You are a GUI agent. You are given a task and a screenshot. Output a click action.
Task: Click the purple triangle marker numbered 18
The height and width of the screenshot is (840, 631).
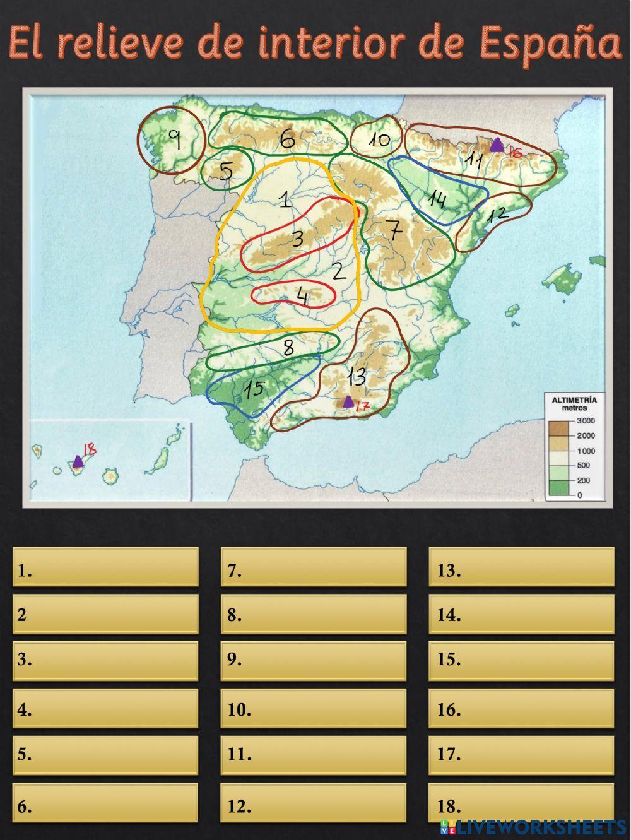pyautogui.click(x=78, y=461)
